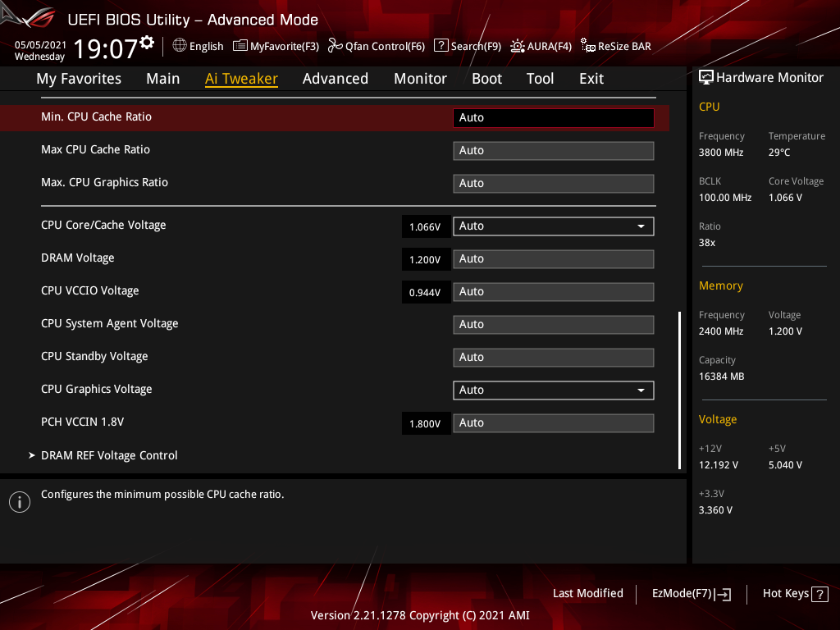Click the info icon beside the help text

point(20,502)
